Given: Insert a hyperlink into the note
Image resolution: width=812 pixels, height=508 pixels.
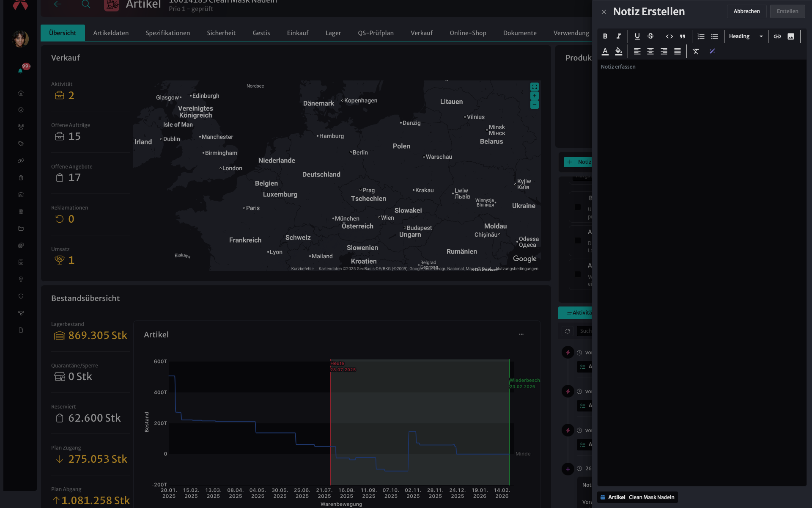Looking at the screenshot, I should (x=777, y=36).
